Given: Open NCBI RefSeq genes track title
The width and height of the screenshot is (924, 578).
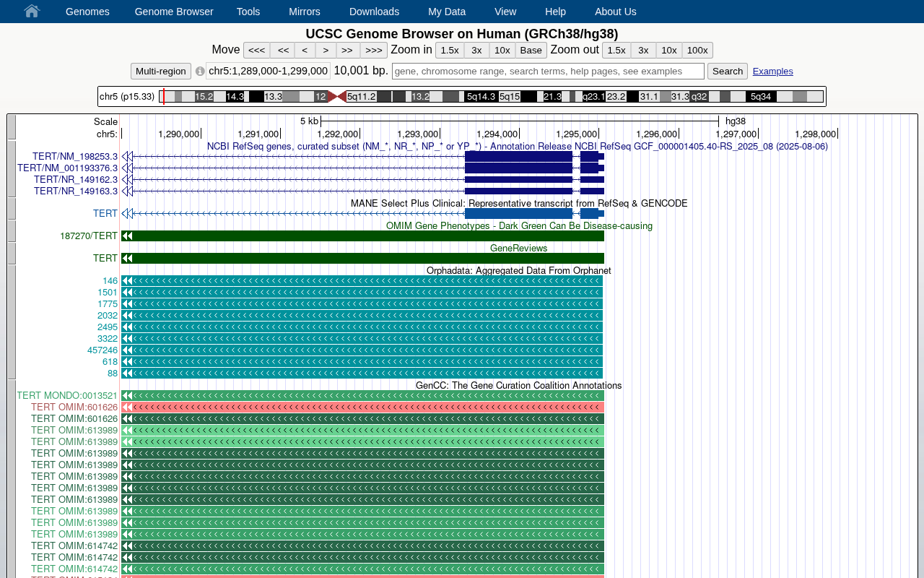Looking at the screenshot, I should point(518,147).
